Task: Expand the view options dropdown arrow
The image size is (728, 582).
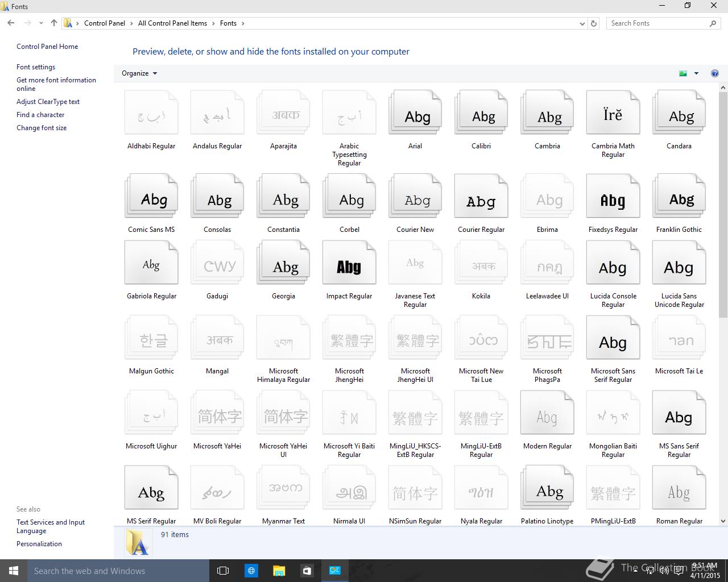Action: pos(696,73)
